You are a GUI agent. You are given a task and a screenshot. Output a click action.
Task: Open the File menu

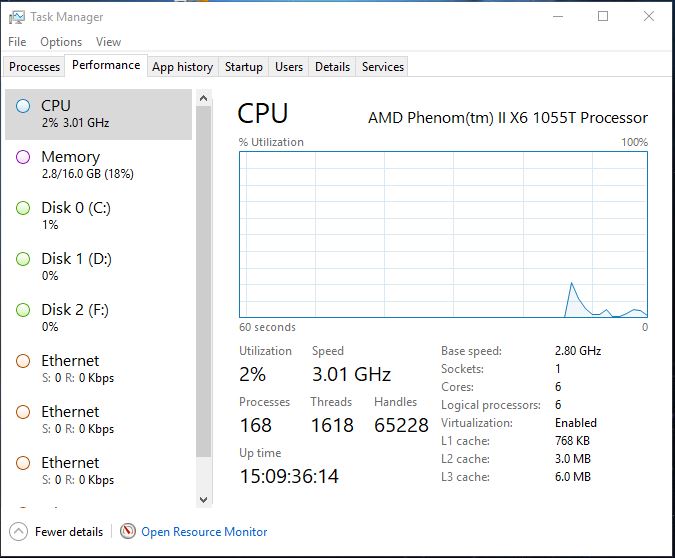17,42
